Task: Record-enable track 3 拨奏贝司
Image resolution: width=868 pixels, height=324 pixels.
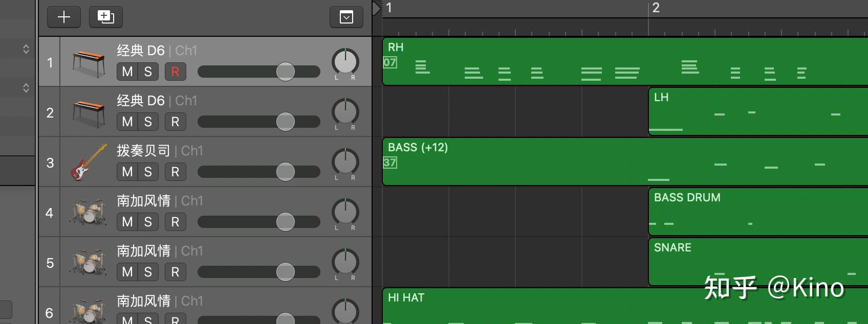Action: click(x=175, y=172)
